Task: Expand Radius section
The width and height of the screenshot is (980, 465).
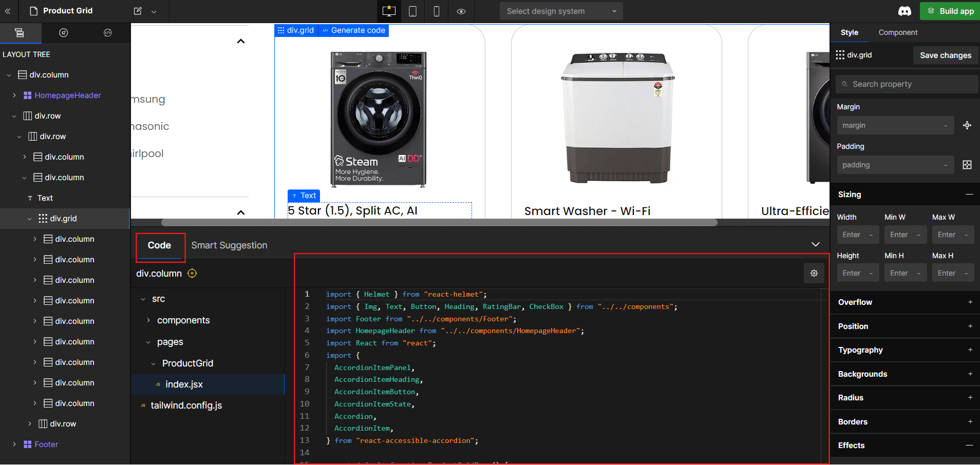Action: click(970, 398)
